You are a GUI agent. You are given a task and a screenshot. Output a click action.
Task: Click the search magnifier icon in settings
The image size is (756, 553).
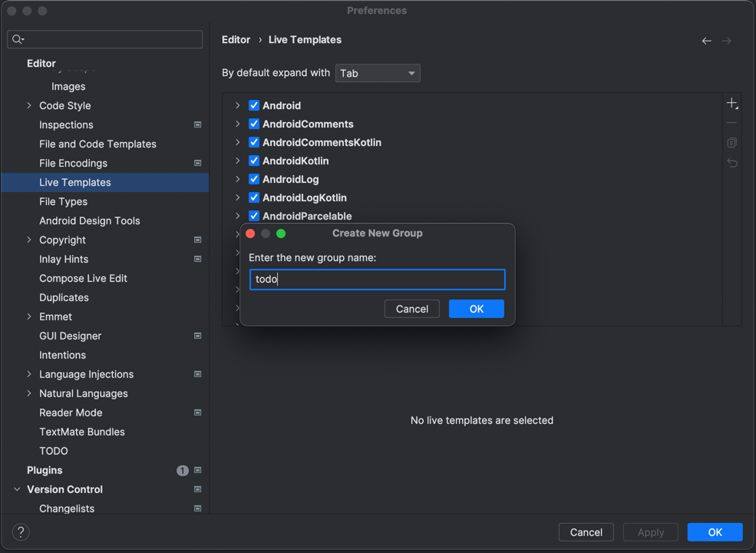coord(18,39)
